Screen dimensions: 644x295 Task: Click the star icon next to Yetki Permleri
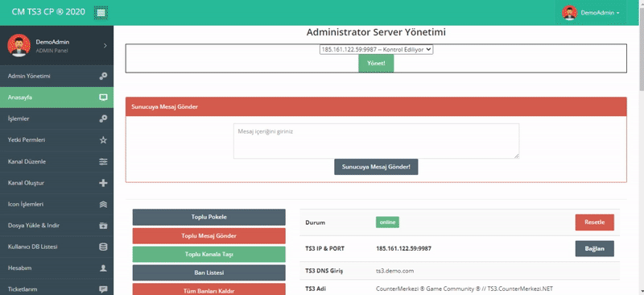(104, 140)
